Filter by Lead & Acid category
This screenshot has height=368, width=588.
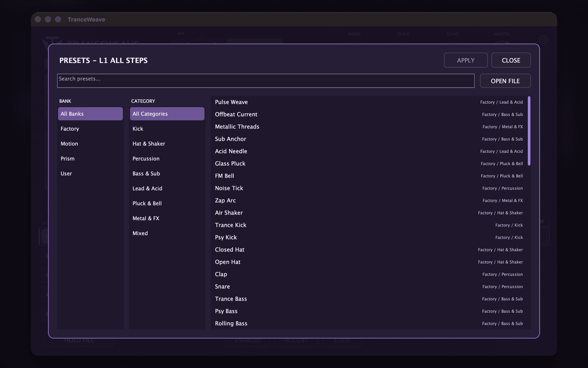[x=167, y=188]
